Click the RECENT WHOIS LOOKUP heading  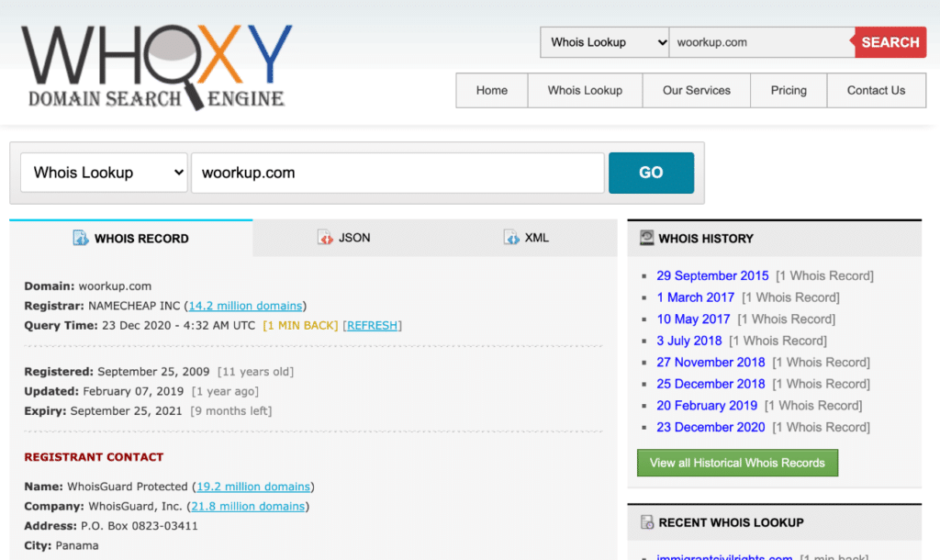click(731, 523)
